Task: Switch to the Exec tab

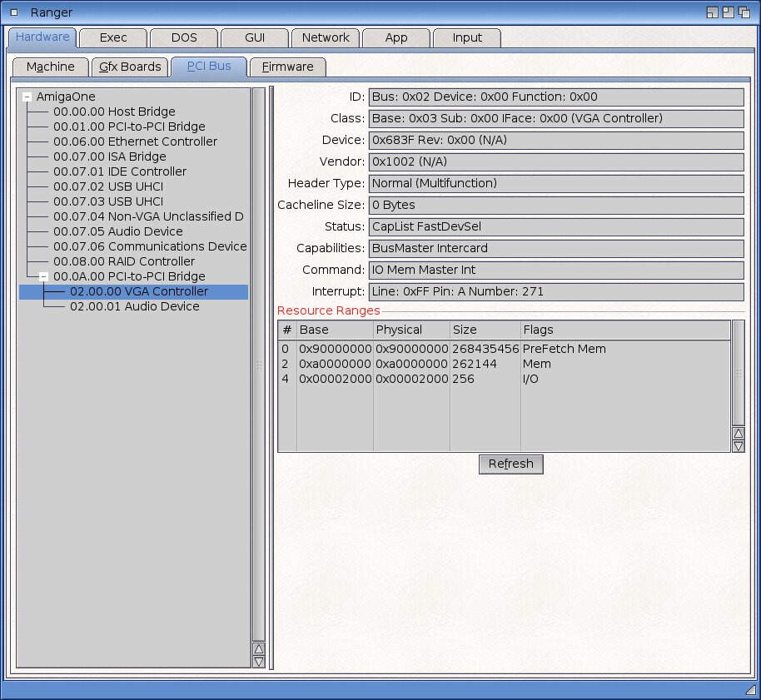Action: coord(113,37)
